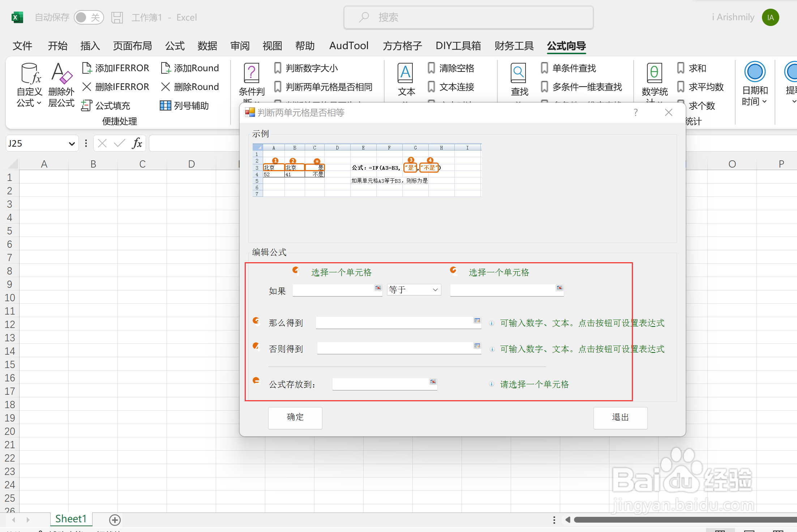
Task: Click the Save disk icon
Action: pyautogui.click(x=117, y=17)
